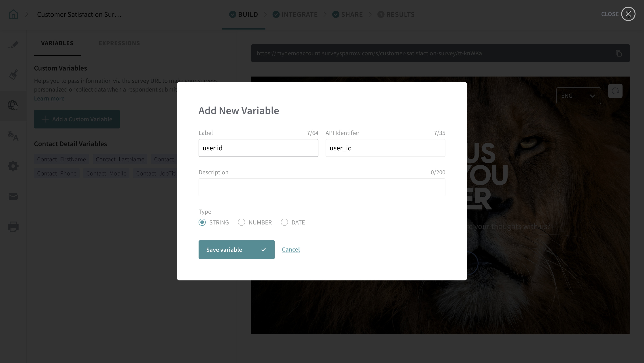The height and width of the screenshot is (363, 644).
Task: Select the globe variables sidebar icon
Action: [13, 105]
